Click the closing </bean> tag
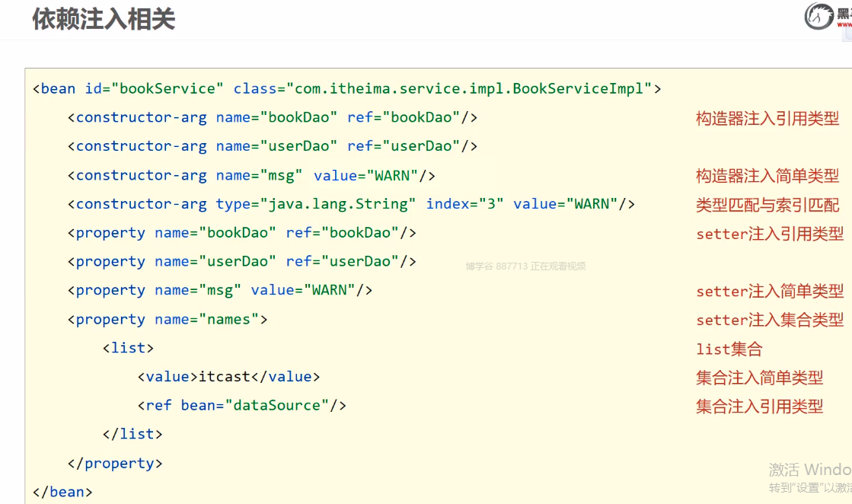This screenshot has width=852, height=504. pyautogui.click(x=62, y=492)
